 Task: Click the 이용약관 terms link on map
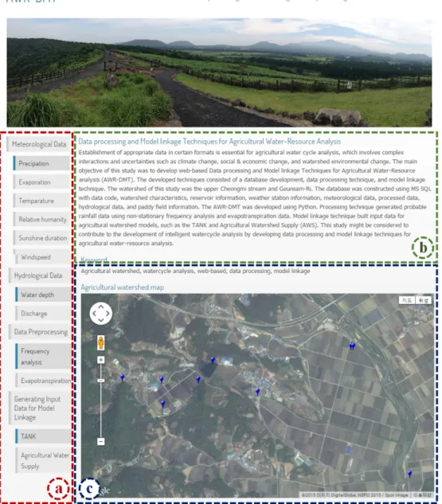(422, 495)
